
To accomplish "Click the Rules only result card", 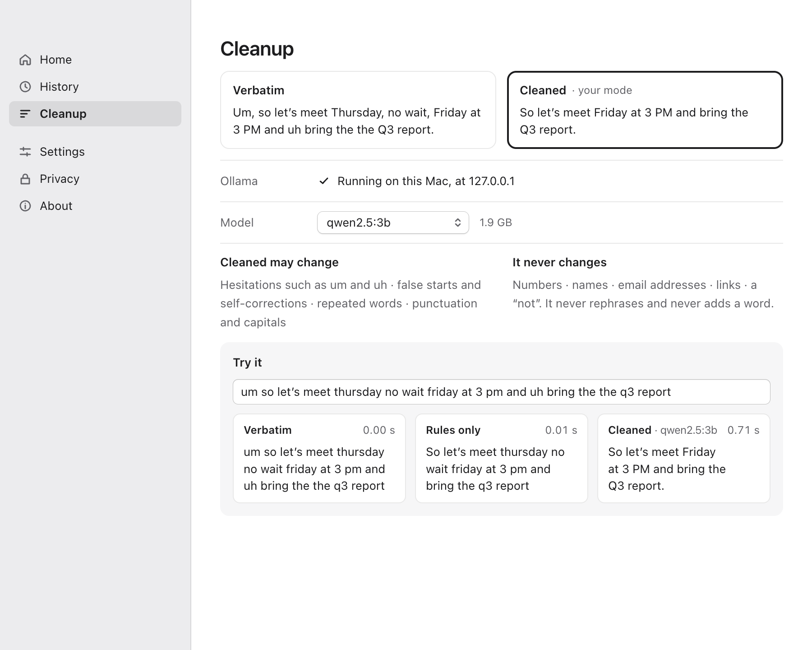I will (x=502, y=458).
